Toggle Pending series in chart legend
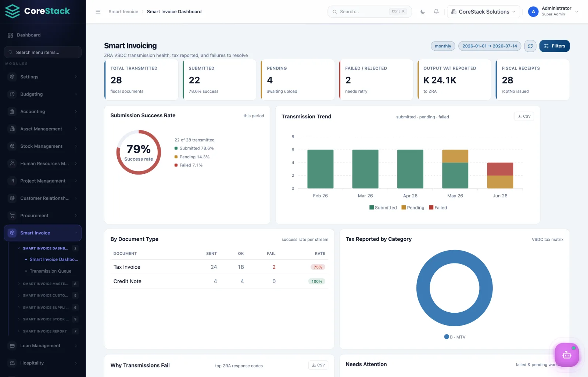588x377 pixels. click(413, 208)
